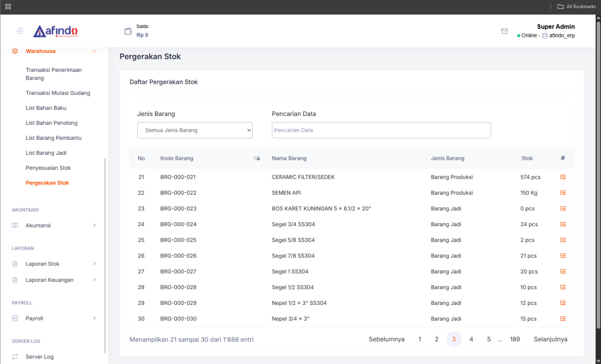Screen dimensions: 601x364
Task: Open Transaksi Penerimaan Barang menu item
Action: point(54,74)
